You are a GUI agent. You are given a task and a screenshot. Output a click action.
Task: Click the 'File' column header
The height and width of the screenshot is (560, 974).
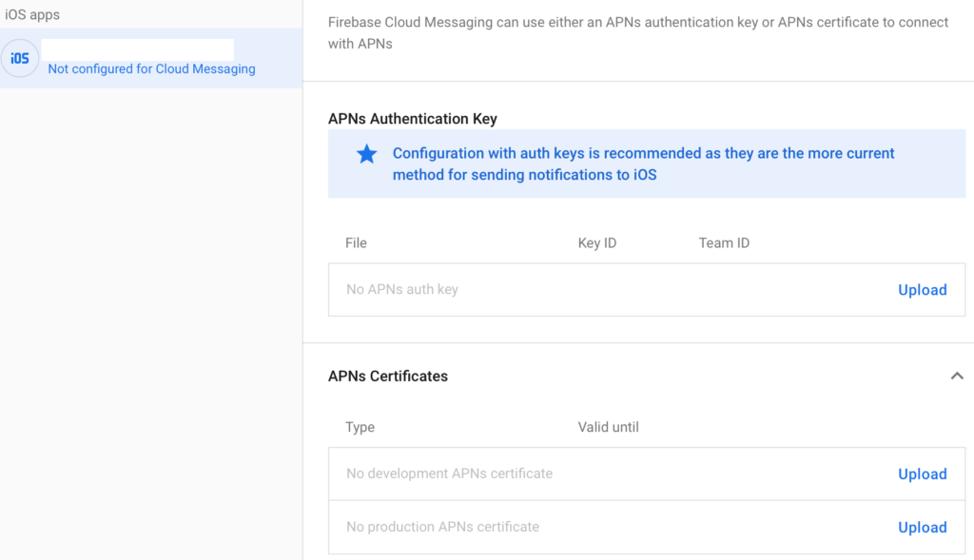click(x=356, y=243)
